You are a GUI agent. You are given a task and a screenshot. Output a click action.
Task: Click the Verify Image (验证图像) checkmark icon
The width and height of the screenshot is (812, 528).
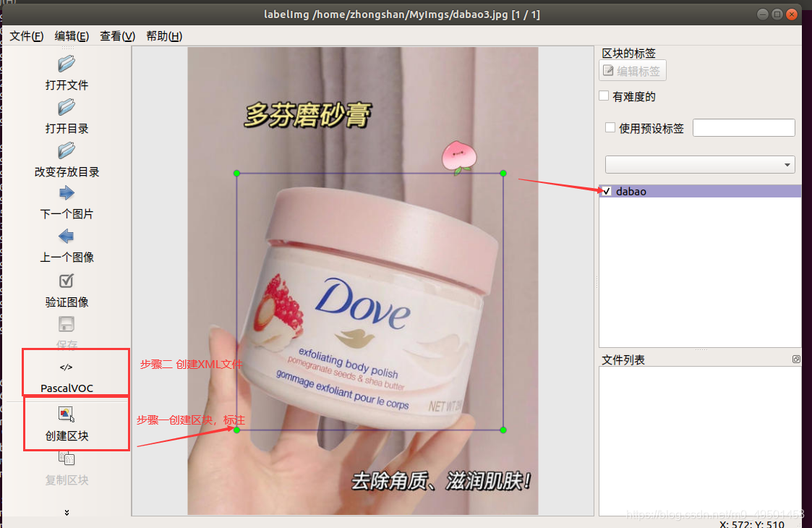tap(67, 281)
